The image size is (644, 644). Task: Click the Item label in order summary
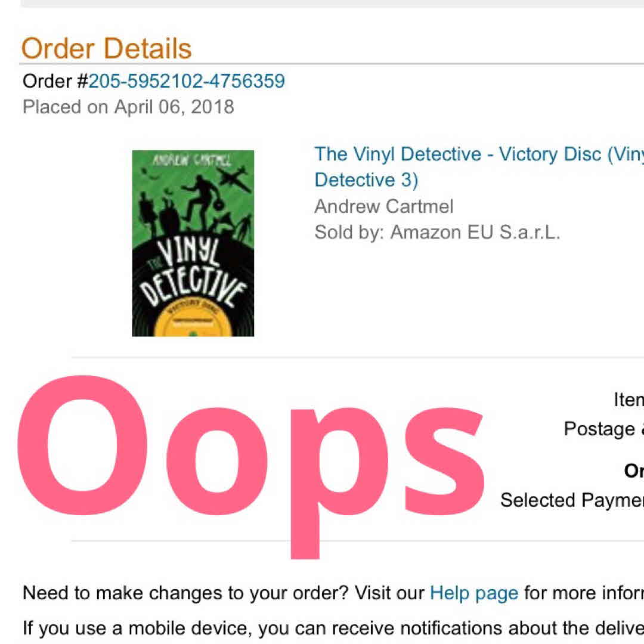pos(628,399)
